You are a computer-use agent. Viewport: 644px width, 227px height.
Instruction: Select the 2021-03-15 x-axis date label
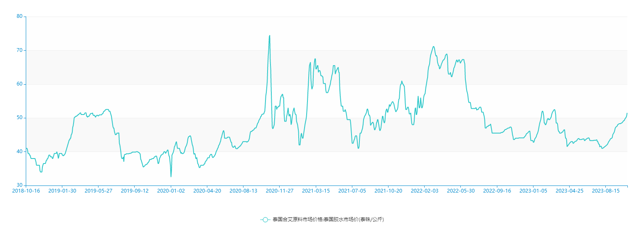click(x=315, y=191)
